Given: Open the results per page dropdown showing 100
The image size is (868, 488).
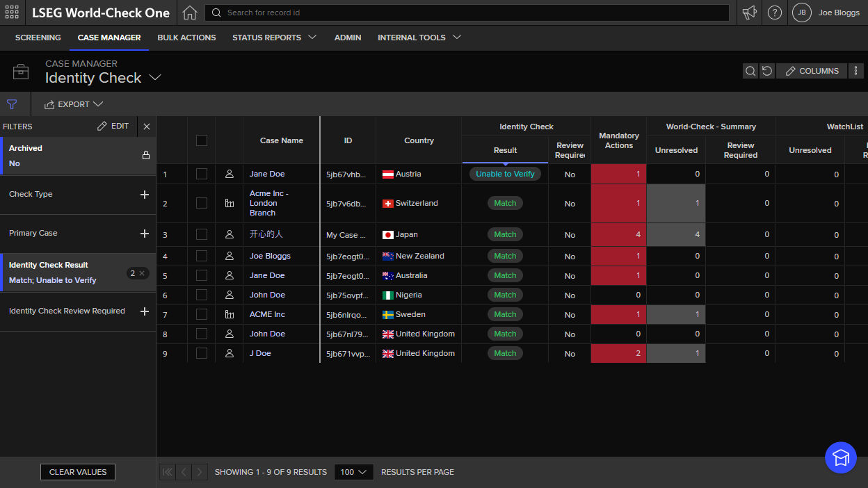Looking at the screenshot, I should tap(353, 472).
